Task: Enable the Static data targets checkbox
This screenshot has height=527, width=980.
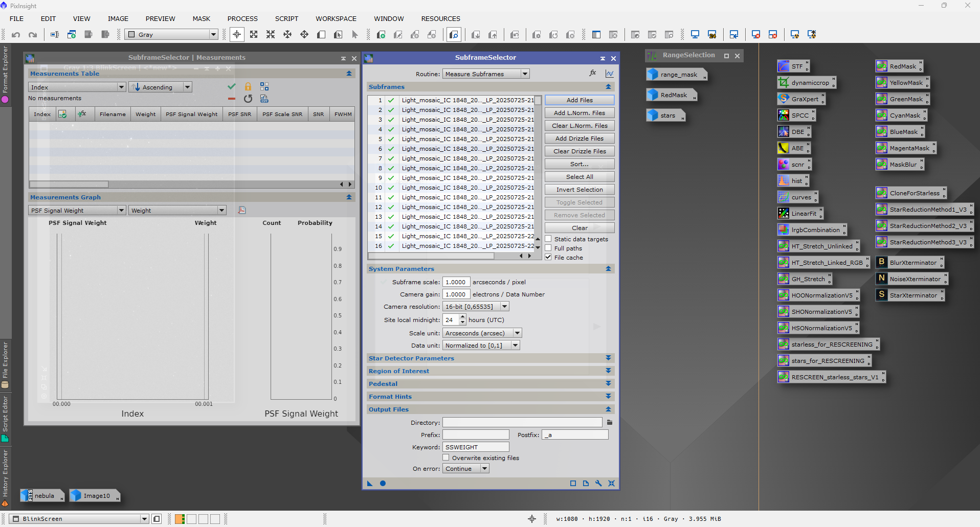Action: (x=548, y=239)
